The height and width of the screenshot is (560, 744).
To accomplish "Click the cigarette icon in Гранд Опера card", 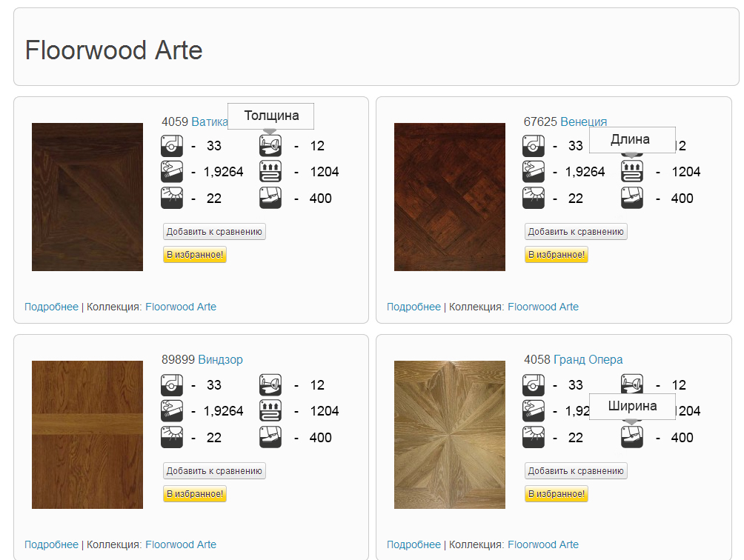I will coord(534,410).
